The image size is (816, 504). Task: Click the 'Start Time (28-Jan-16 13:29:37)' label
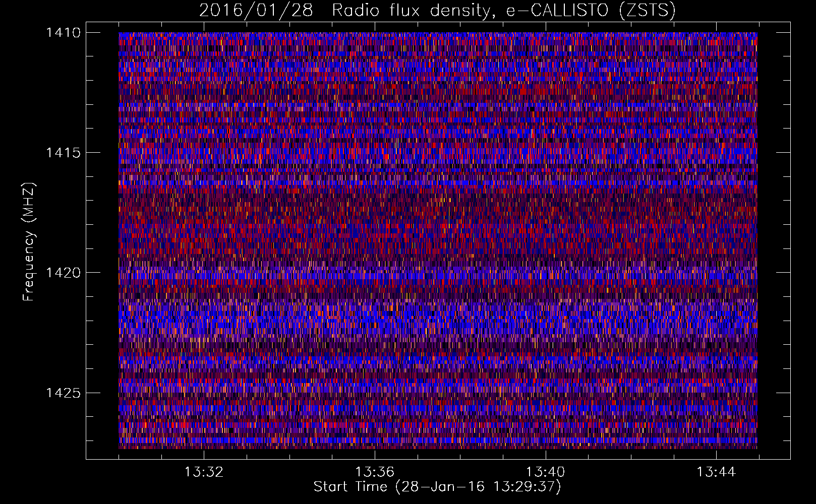point(437,487)
